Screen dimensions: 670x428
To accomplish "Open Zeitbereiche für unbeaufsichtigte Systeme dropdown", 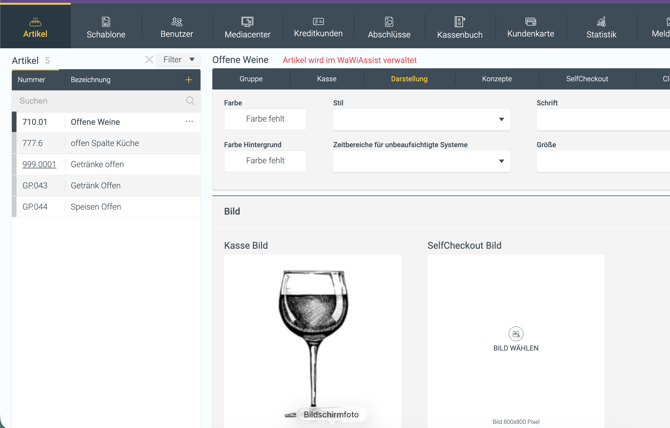I will (421, 161).
